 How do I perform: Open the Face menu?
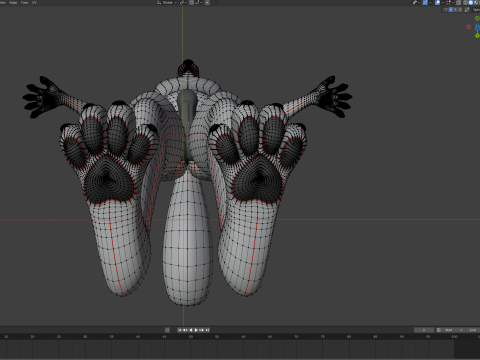24,2
